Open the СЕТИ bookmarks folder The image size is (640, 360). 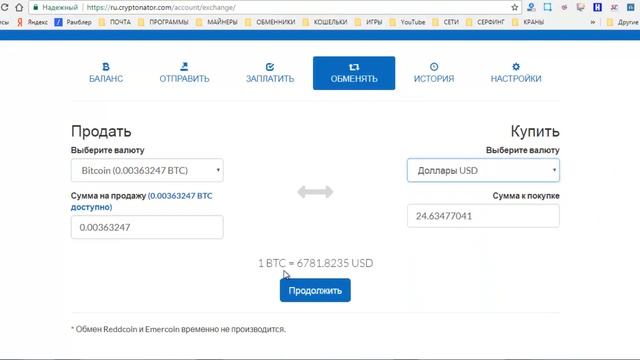[446, 22]
